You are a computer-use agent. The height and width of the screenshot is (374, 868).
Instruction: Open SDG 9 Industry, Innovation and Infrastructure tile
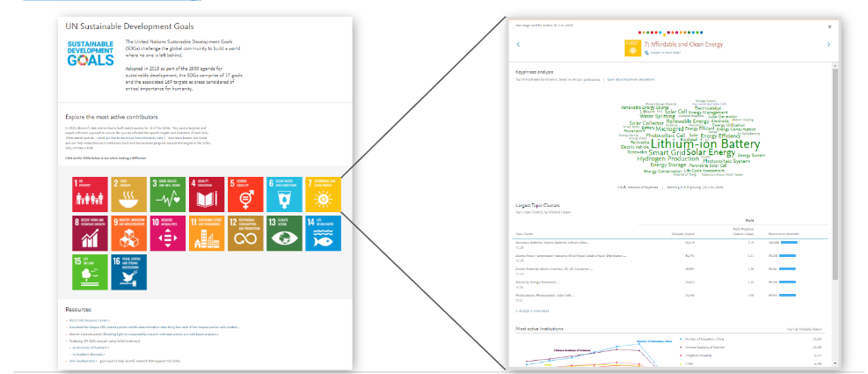coord(129,233)
